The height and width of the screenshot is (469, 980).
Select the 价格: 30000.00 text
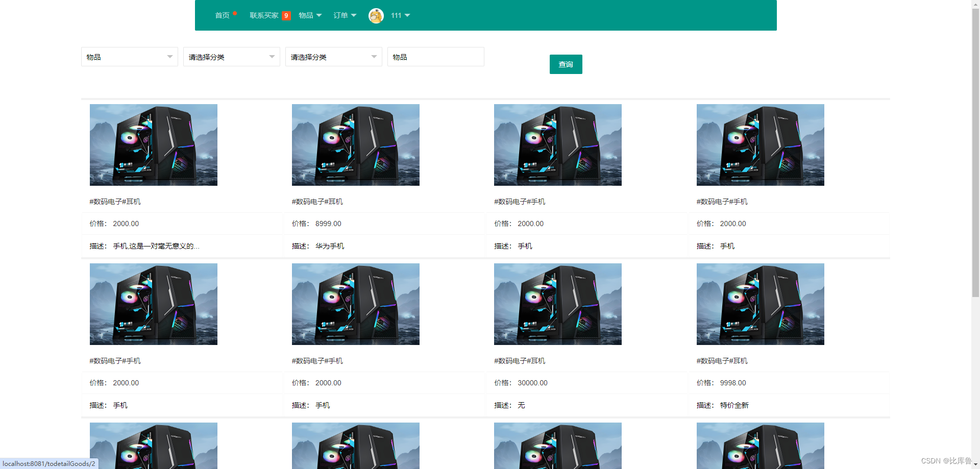pos(521,383)
